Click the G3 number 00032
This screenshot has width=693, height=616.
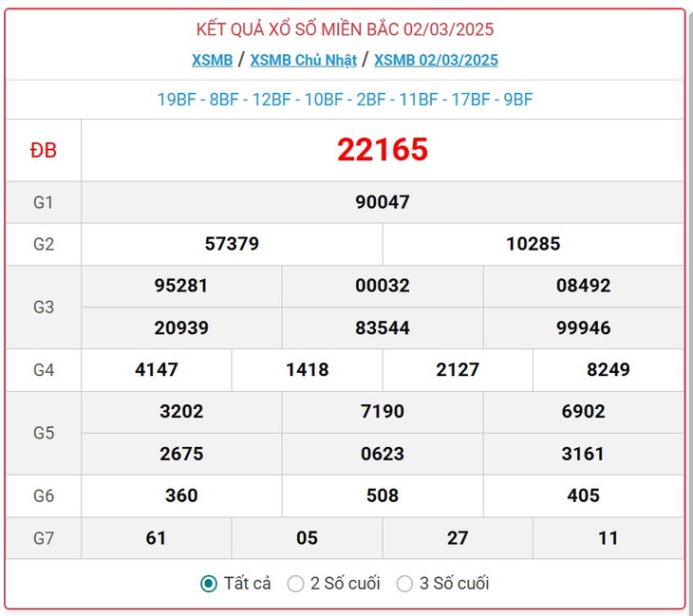pos(383,286)
